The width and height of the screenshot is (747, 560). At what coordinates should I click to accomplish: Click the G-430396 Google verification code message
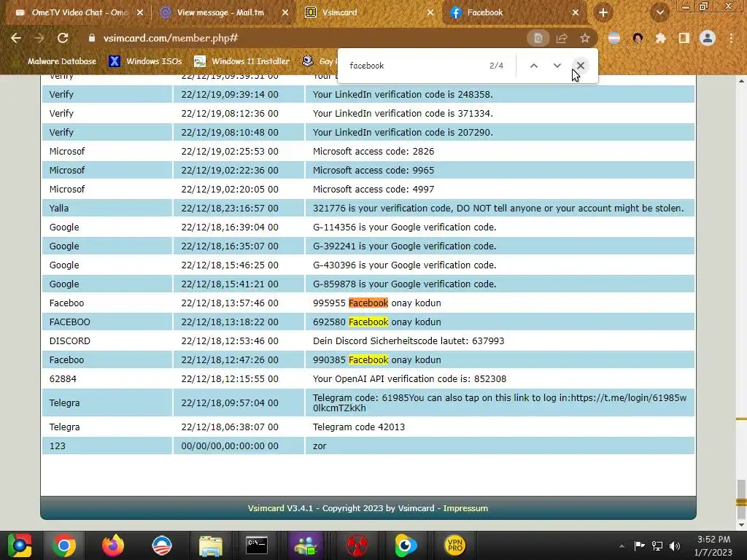click(404, 265)
